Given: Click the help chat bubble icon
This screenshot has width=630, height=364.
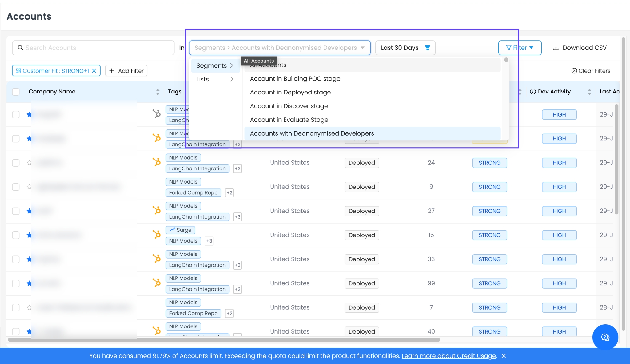Looking at the screenshot, I should [x=605, y=337].
